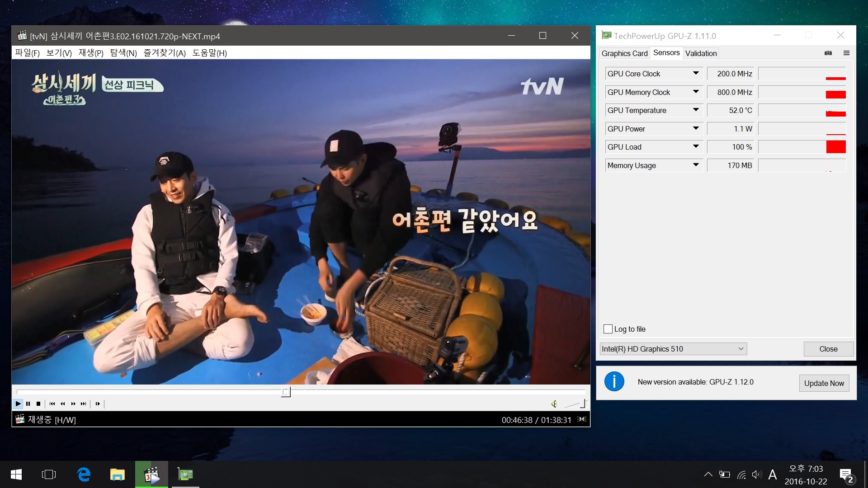868x488 pixels.
Task: Open File Explorer from the taskbar
Action: (x=117, y=474)
